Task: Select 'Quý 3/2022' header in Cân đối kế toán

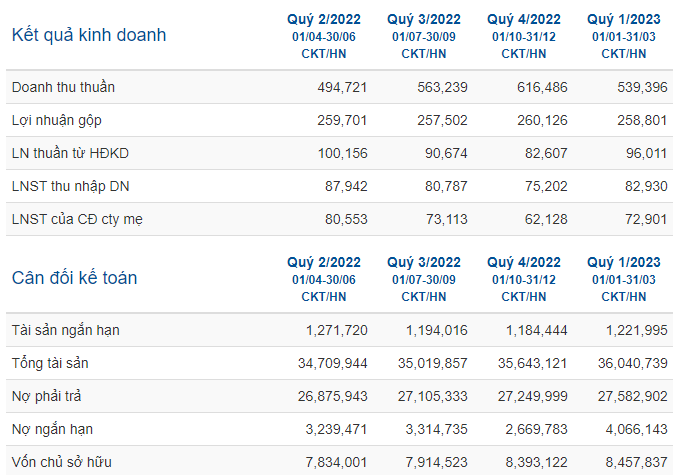Action: click(424, 262)
